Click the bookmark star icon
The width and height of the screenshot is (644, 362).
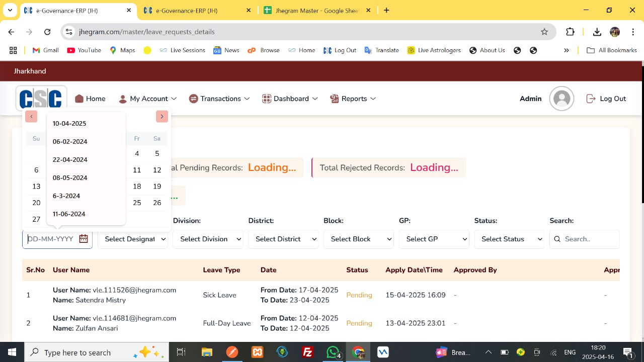click(x=544, y=32)
